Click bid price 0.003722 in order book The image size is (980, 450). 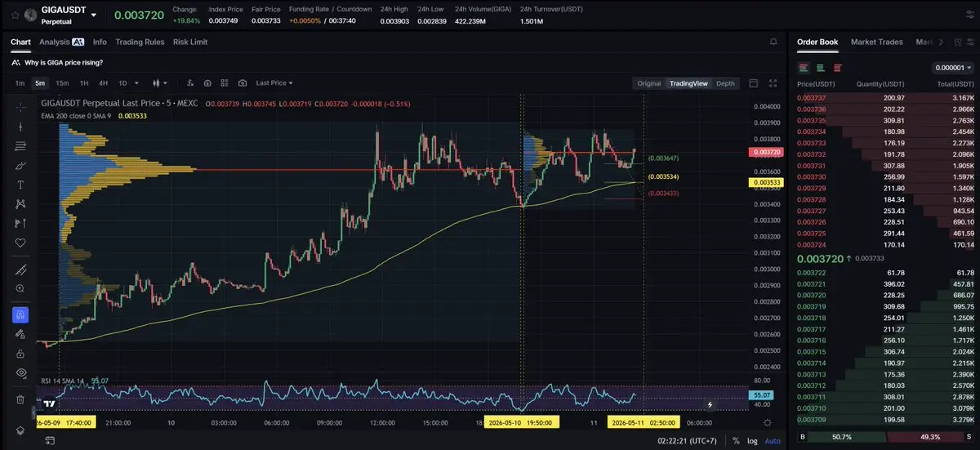811,273
